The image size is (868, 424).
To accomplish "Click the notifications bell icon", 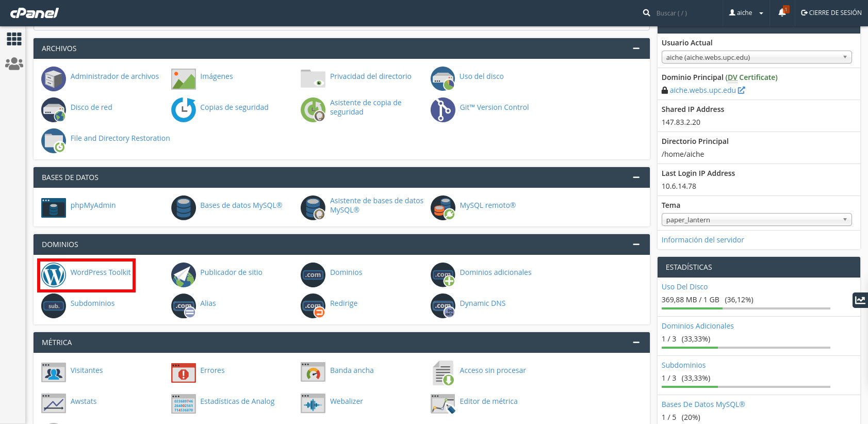I will pos(782,13).
